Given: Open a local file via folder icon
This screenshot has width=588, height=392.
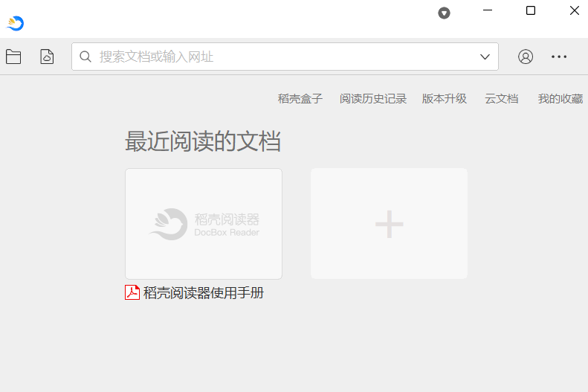Looking at the screenshot, I should [x=13, y=57].
